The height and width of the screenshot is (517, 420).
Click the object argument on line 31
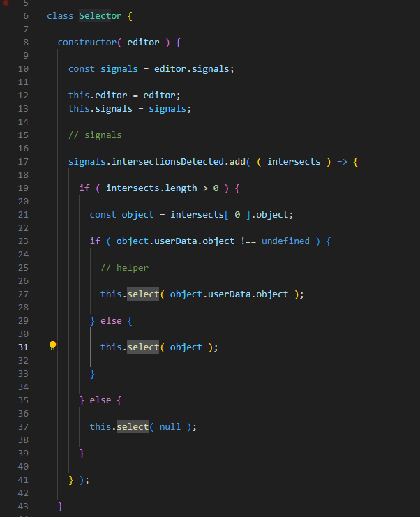[x=186, y=347]
